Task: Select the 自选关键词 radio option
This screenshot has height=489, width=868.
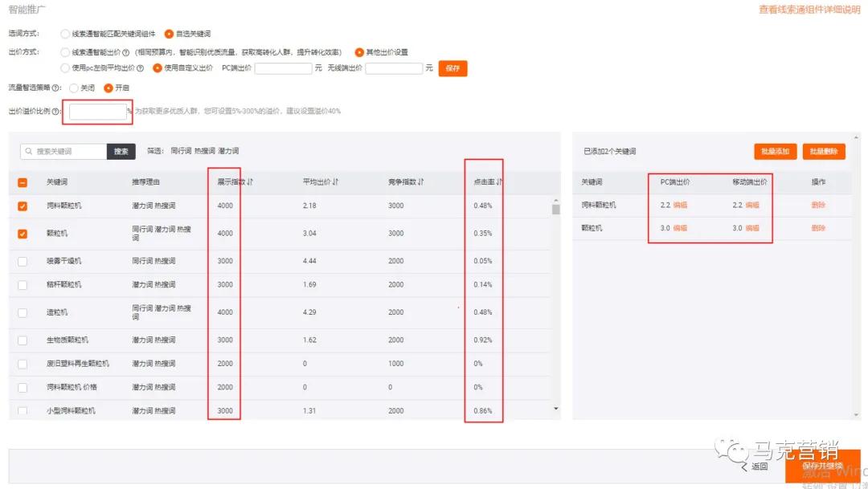Action: click(x=169, y=34)
